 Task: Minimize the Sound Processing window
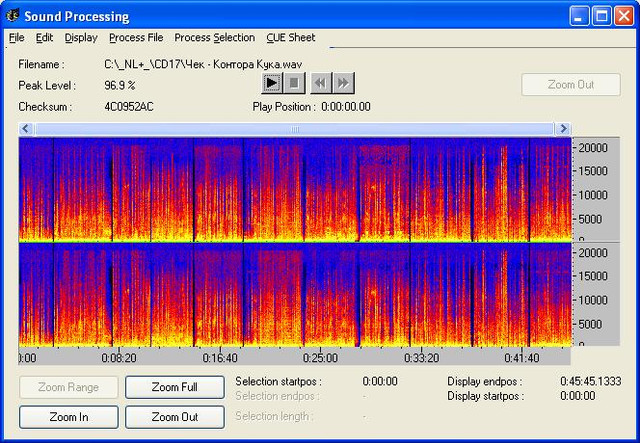579,16
